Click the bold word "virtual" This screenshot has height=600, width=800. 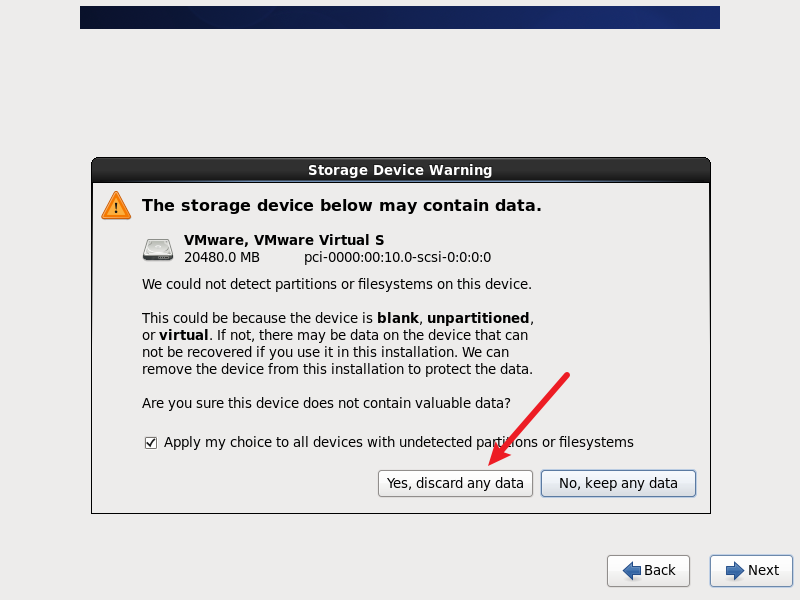click(183, 335)
